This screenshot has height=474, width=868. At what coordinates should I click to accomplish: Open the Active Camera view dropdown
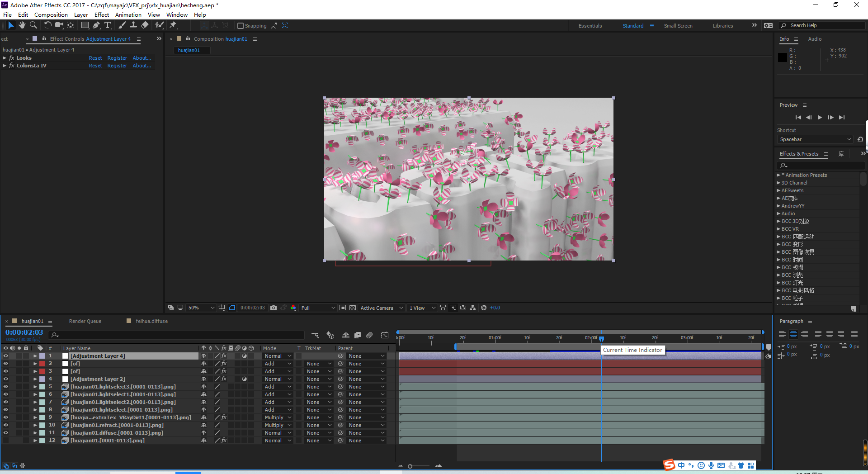[x=382, y=308]
